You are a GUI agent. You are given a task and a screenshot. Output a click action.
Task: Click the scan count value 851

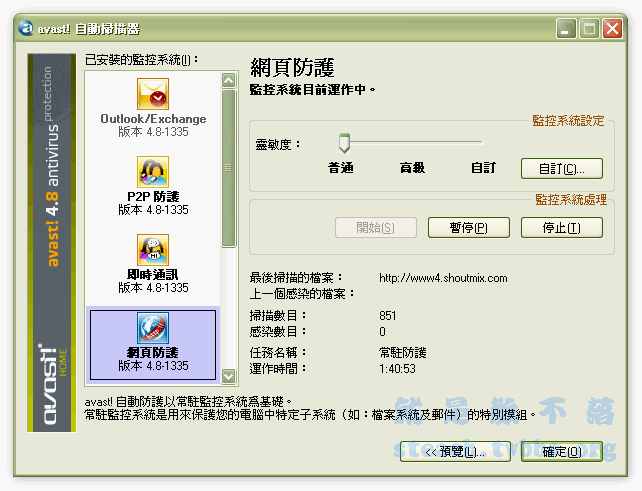click(x=387, y=316)
